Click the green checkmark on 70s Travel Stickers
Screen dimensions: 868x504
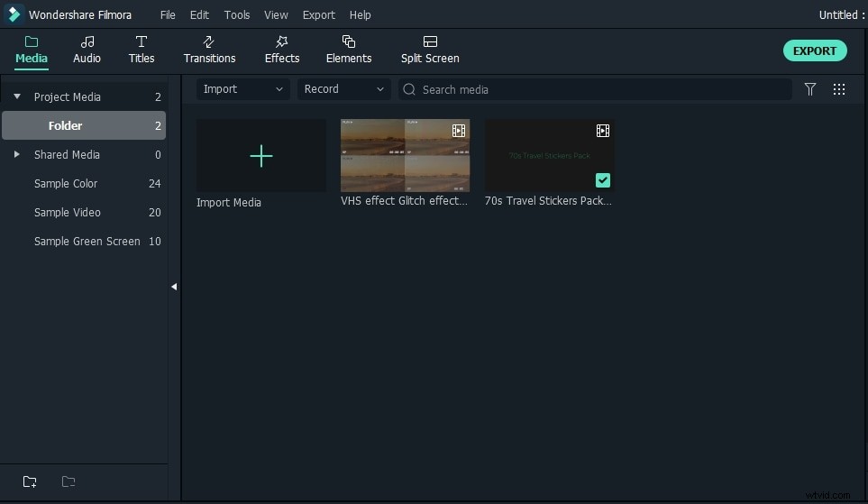(x=603, y=180)
